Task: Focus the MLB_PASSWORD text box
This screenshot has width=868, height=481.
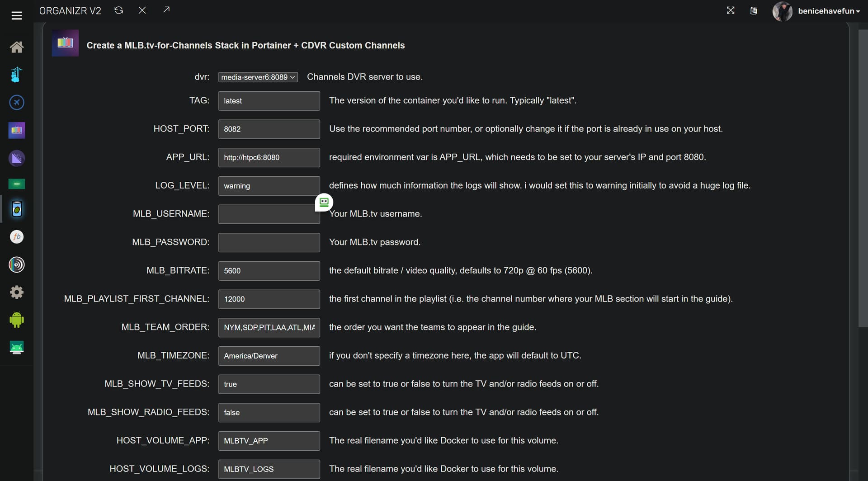Action: coord(269,243)
